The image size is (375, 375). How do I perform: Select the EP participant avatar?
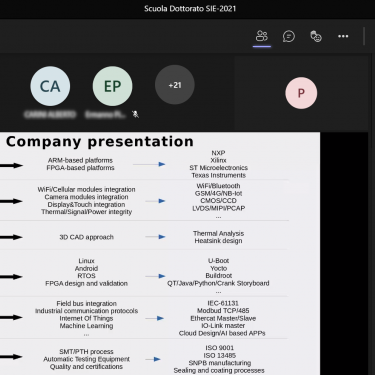click(x=112, y=86)
